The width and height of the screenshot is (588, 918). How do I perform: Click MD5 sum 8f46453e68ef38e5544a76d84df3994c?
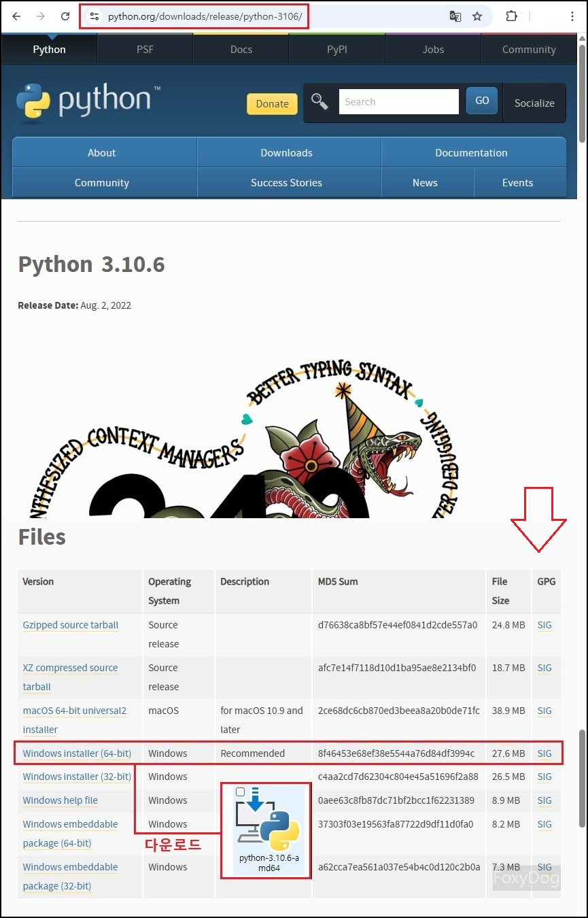tap(396, 753)
